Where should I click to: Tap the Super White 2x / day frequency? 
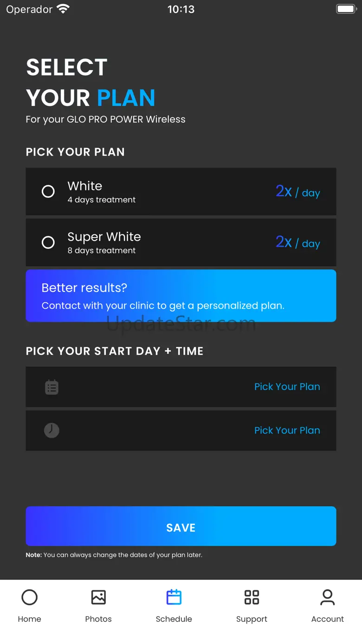tap(297, 242)
